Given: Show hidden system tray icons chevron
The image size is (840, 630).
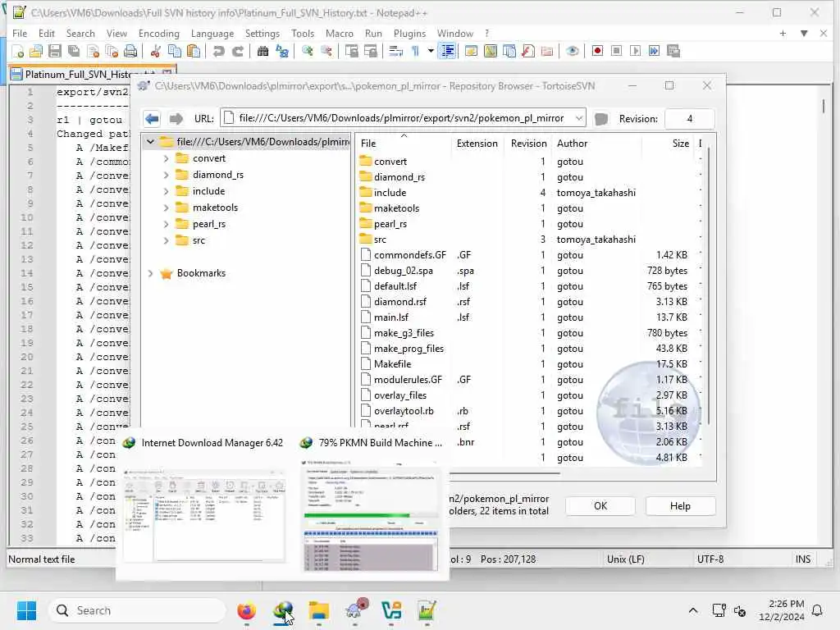Looking at the screenshot, I should pyautogui.click(x=692, y=610).
